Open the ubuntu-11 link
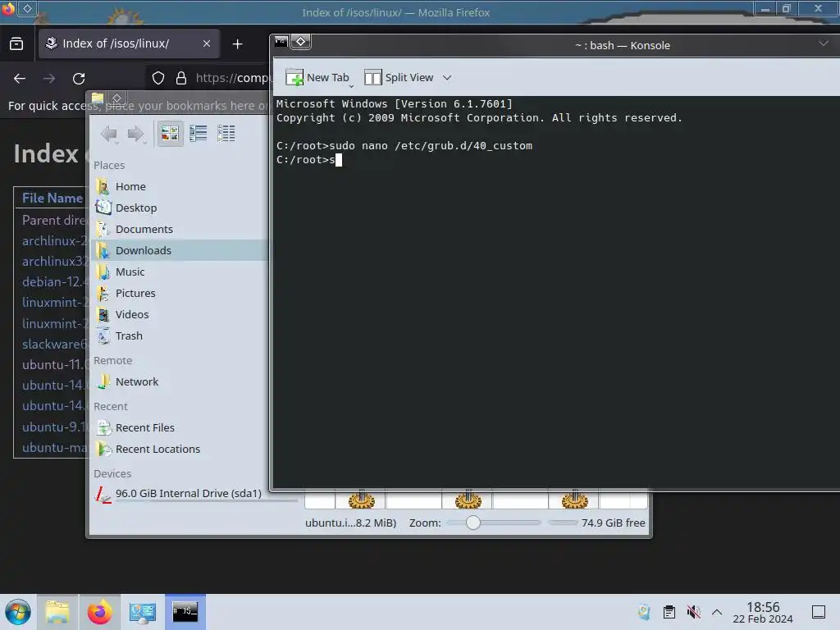The height and width of the screenshot is (630, 840). [x=53, y=365]
